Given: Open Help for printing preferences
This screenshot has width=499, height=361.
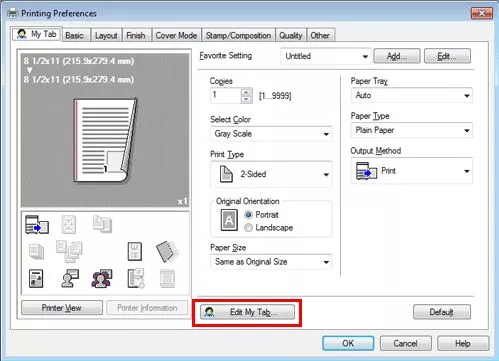Looking at the screenshot, I should pos(463,343).
